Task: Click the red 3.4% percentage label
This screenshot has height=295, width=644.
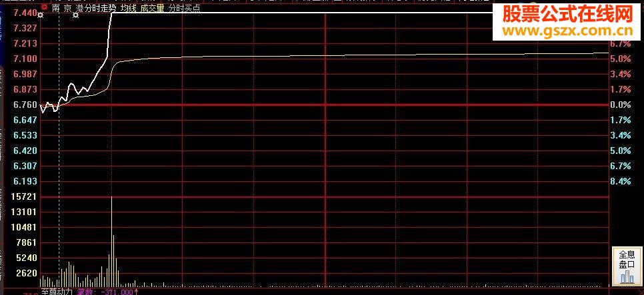Action: pyautogui.click(x=620, y=75)
